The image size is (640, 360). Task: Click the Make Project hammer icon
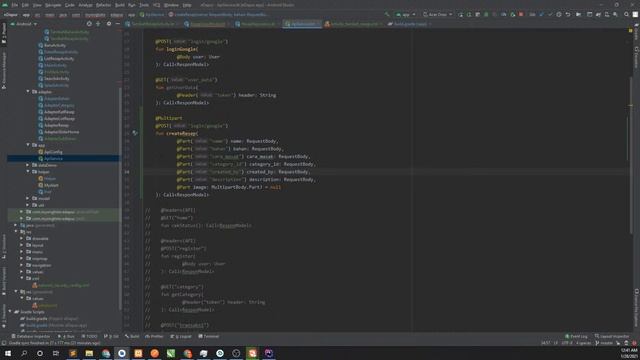point(387,14)
